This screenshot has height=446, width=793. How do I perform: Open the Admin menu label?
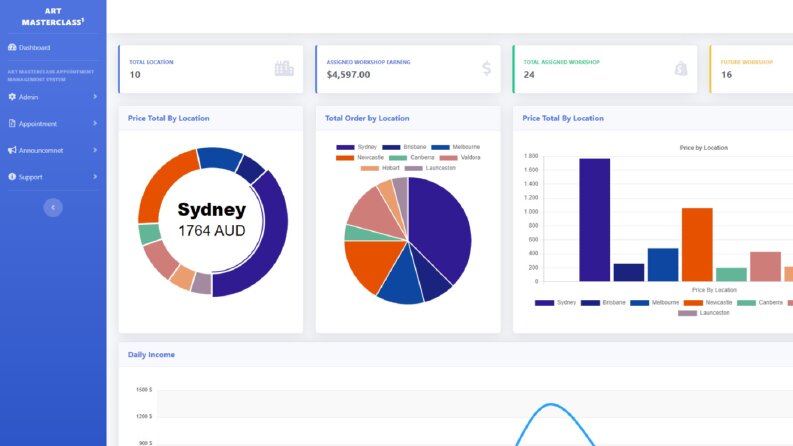tap(28, 97)
